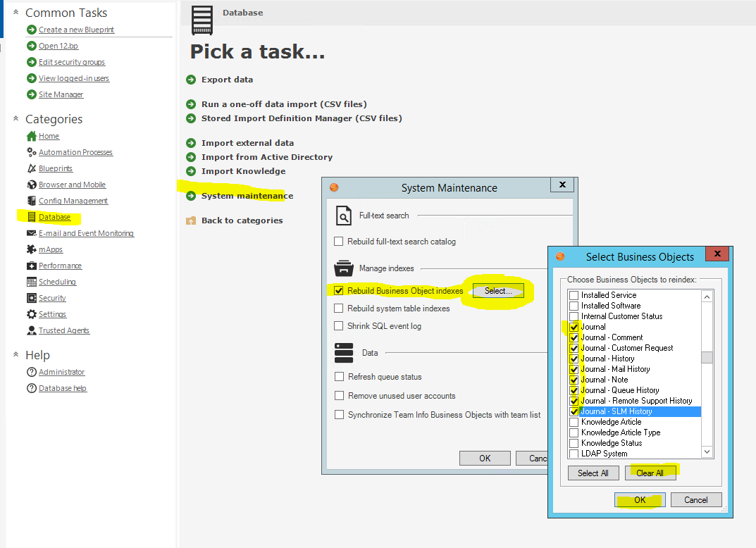
Task: Collapse the Categories section chevron
Action: [16, 119]
